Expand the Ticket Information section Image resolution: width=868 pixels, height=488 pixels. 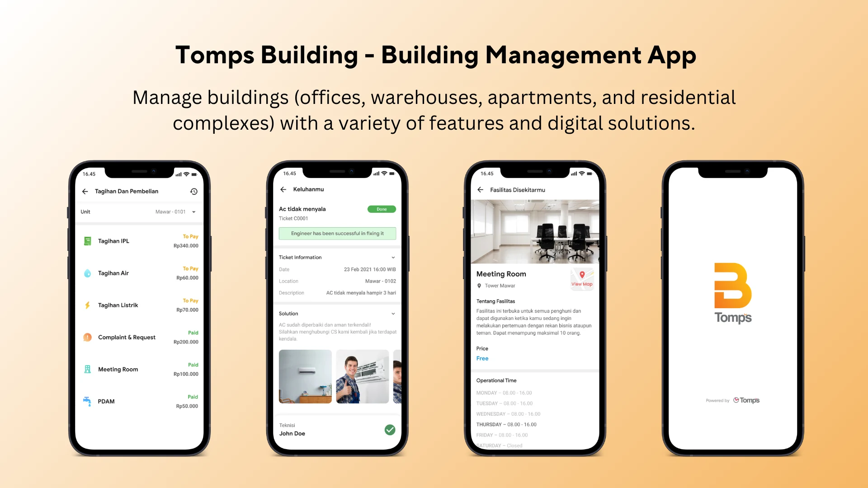[392, 257]
